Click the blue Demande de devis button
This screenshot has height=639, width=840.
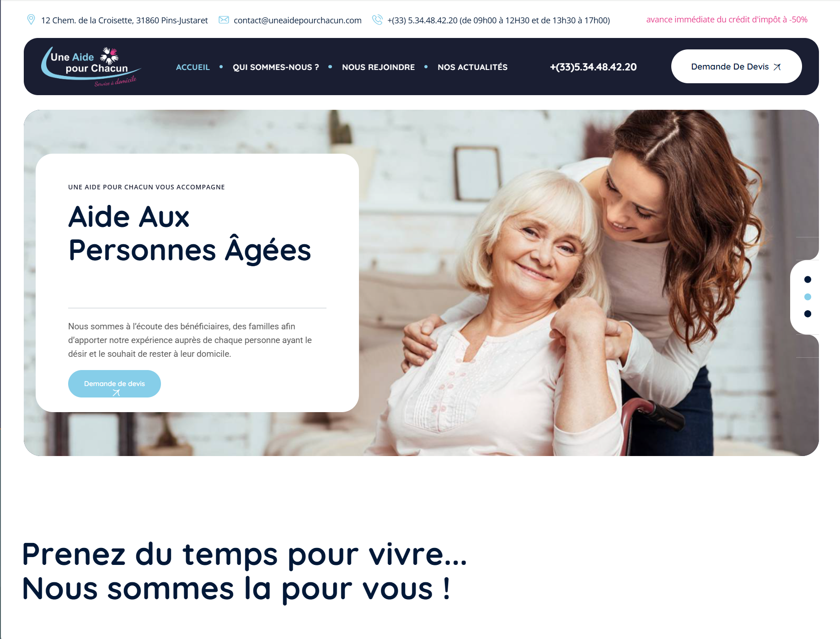click(114, 384)
